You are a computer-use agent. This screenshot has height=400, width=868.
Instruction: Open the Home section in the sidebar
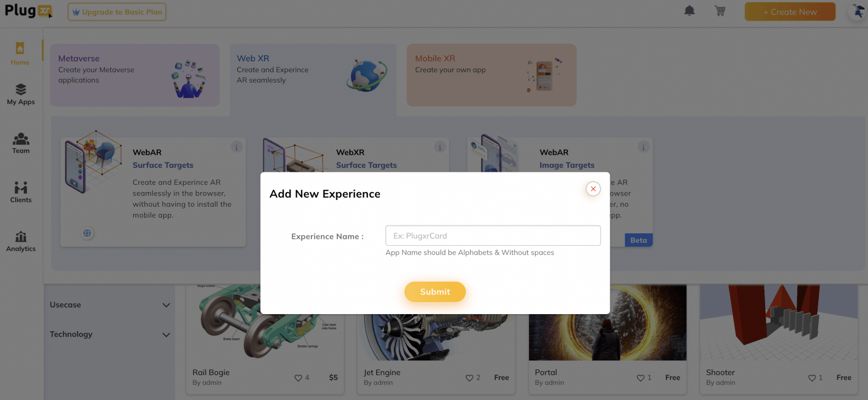[20, 54]
